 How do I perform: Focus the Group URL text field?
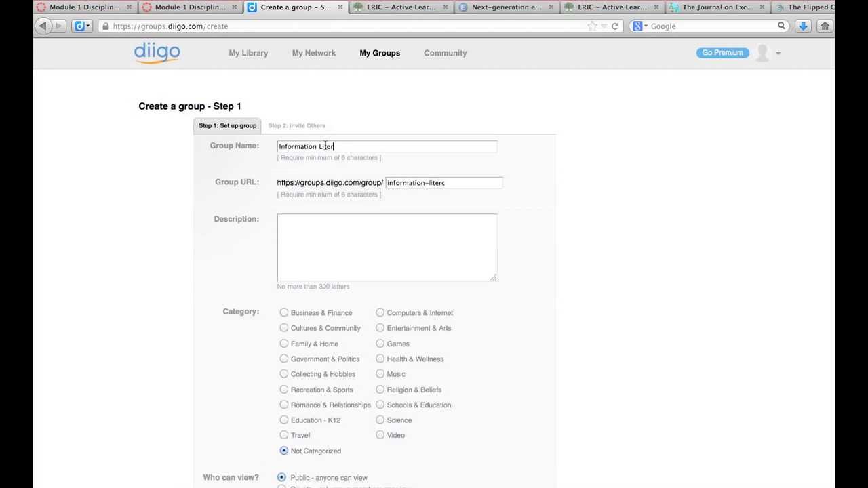443,183
